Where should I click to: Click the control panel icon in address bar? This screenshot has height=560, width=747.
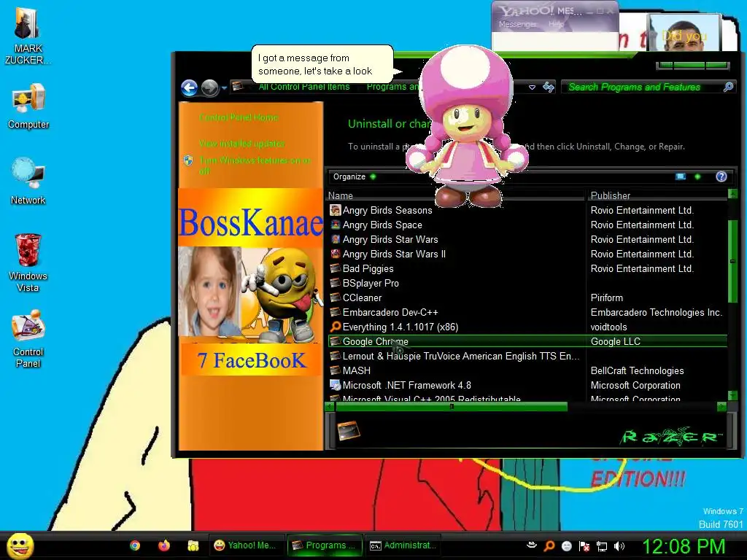(x=237, y=86)
